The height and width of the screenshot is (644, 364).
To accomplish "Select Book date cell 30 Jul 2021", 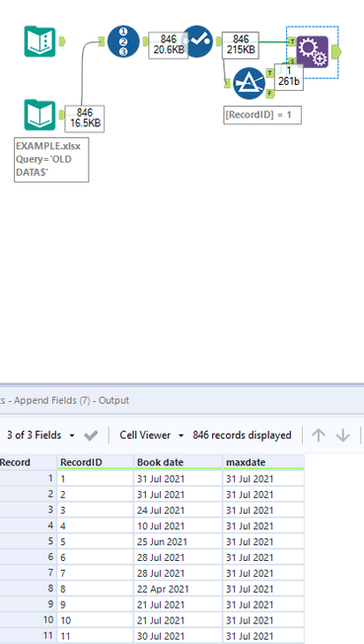I will coord(178,636).
